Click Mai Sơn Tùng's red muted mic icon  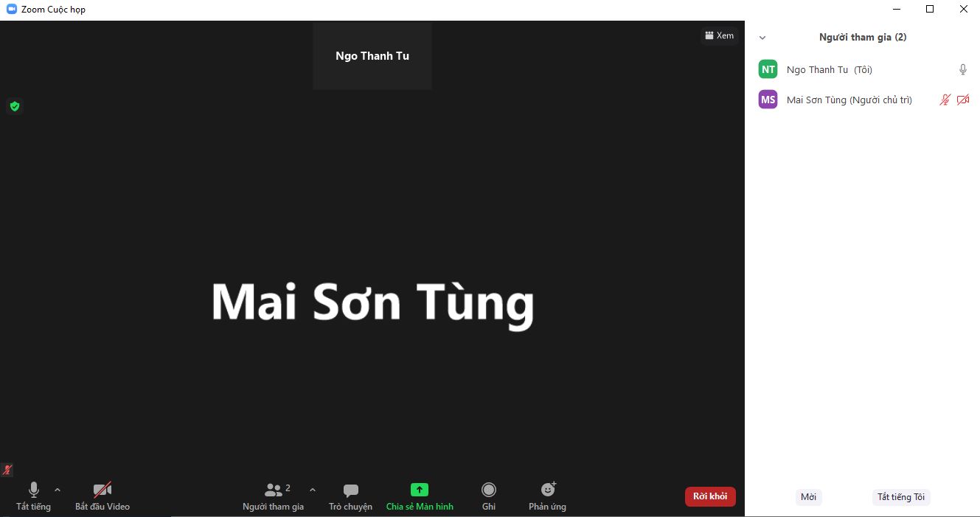[945, 100]
